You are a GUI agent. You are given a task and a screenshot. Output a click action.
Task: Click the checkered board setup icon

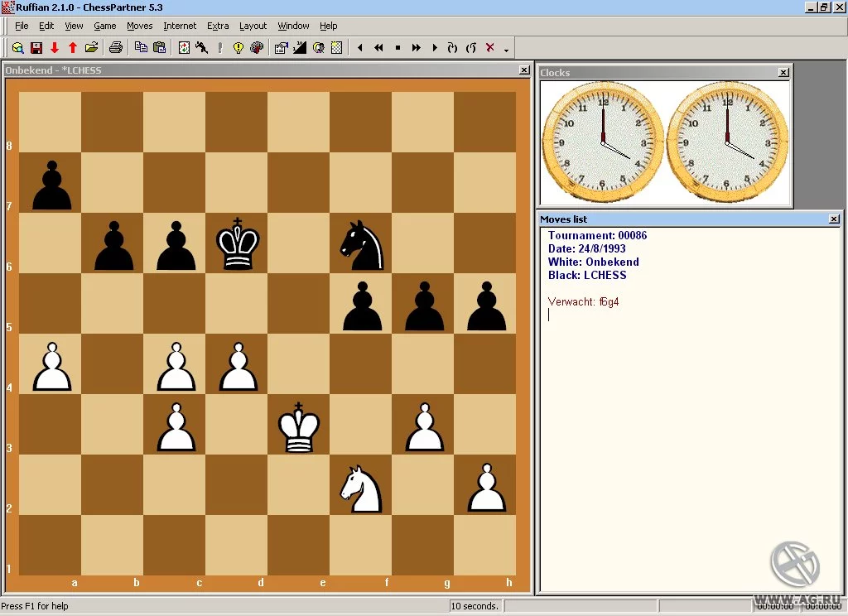coord(336,47)
